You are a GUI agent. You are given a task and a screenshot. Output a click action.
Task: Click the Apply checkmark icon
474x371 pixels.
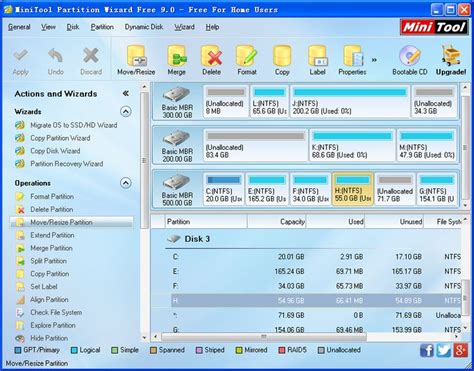(20, 55)
